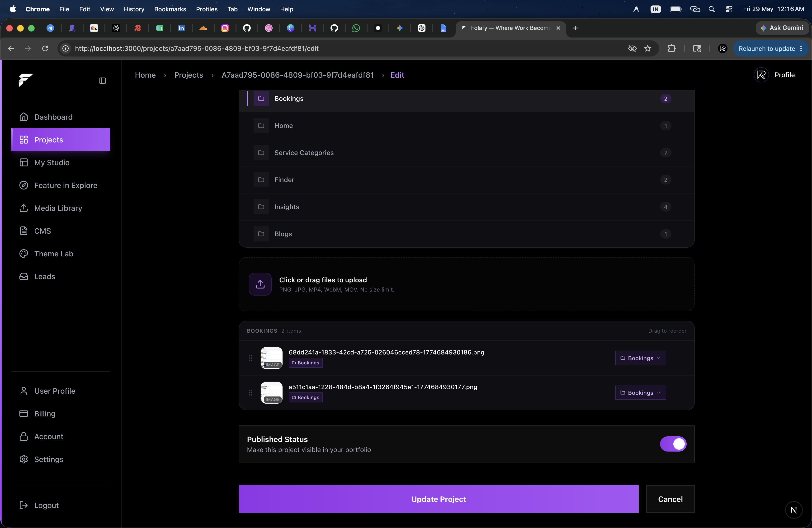Click the Cancel button
The image size is (812, 528).
point(670,499)
